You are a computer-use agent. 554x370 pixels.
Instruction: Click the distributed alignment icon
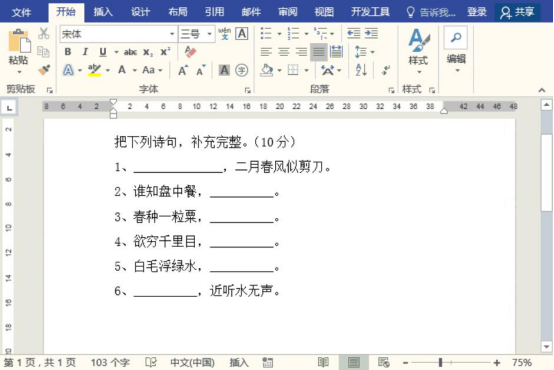coord(336,52)
